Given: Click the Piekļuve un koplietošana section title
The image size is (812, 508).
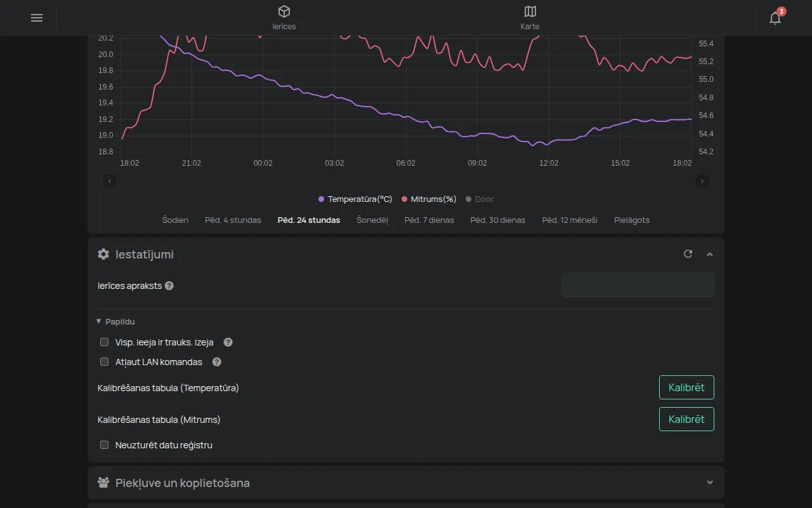Looking at the screenshot, I should click(183, 483).
